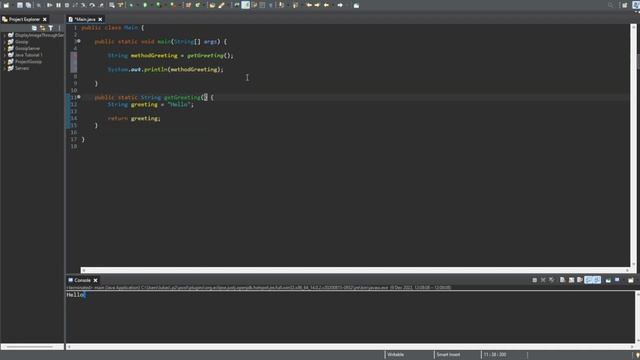Click the Save icon in main toolbar

pos(20,5)
